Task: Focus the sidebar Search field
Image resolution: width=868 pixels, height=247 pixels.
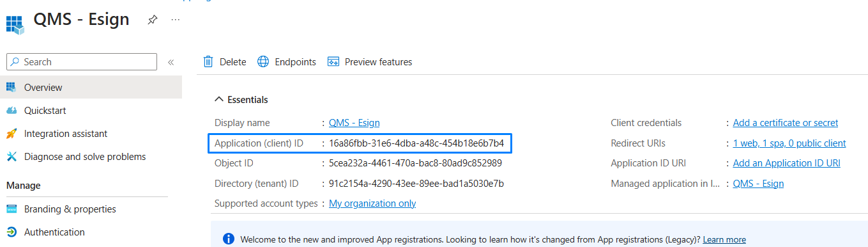Action: [x=82, y=62]
